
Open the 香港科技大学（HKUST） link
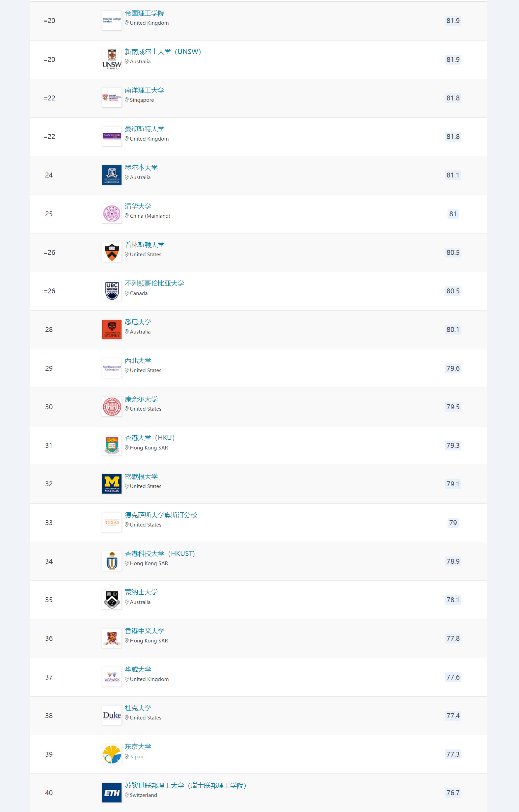(160, 554)
